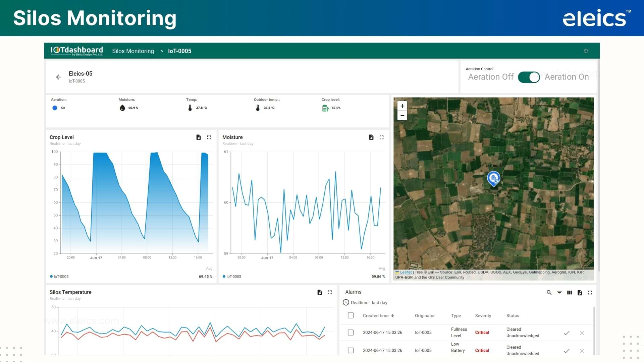Click the Critical severity of Low Battery alarm
Viewport: 644px width, 362px height.
pos(482,351)
